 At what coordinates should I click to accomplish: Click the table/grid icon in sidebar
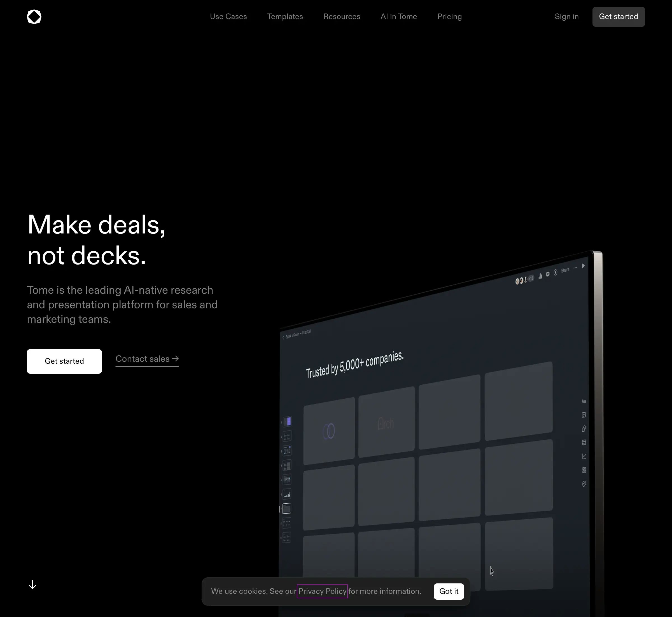pos(584,443)
